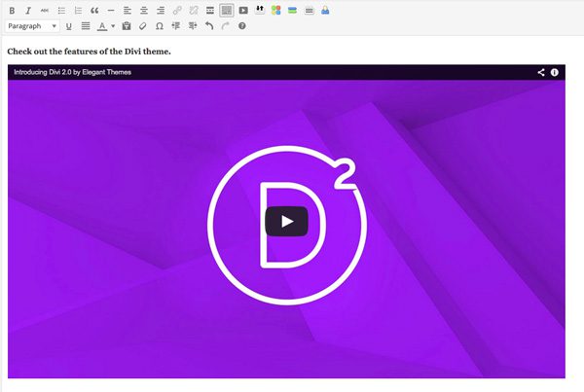Apply blockquote formatting
The image size is (584, 392).
(94, 11)
